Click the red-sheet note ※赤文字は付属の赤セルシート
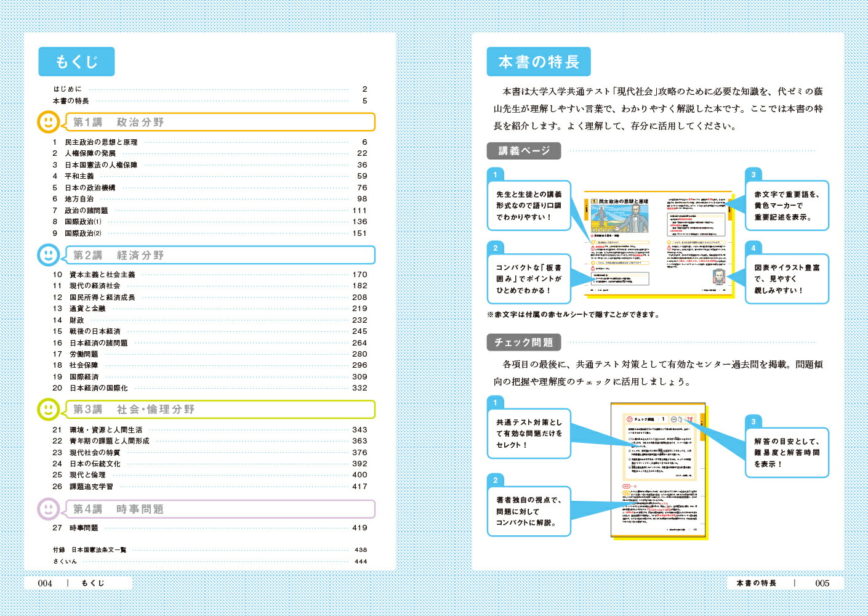The width and height of the screenshot is (868, 616). [x=573, y=315]
